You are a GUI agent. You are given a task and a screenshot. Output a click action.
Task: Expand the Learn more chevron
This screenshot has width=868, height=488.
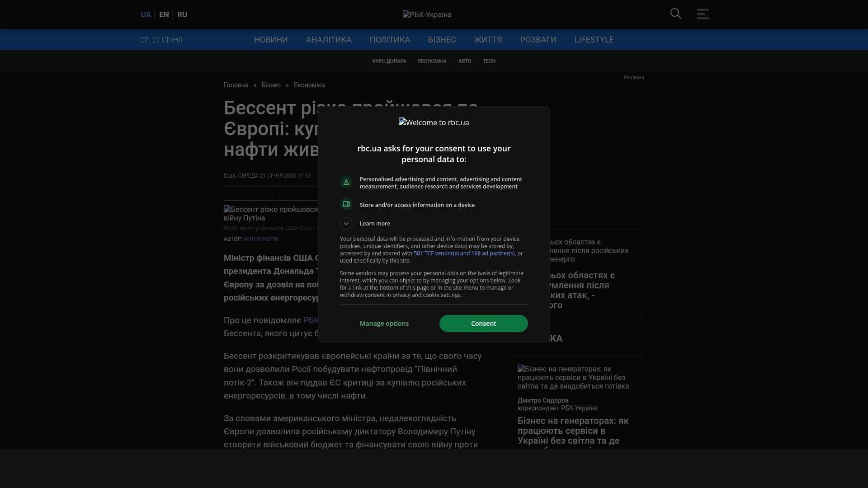click(346, 224)
